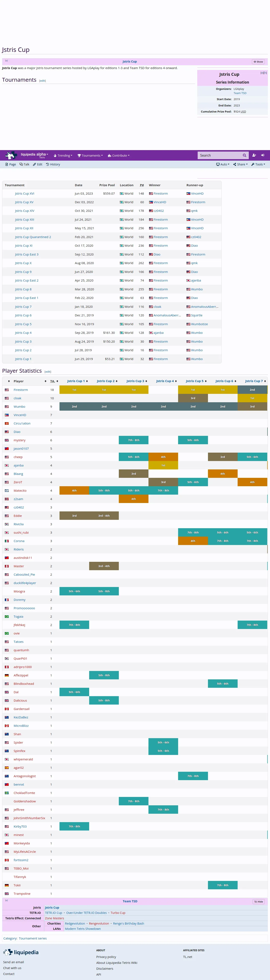The width and height of the screenshot is (270, 980).
Task: Click the Brazil flag beside Togaia
Action: [7, 616]
